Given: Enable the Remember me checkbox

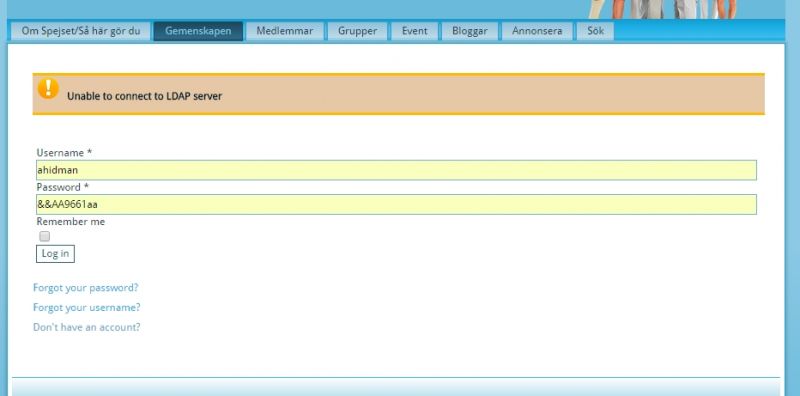Looking at the screenshot, I should coord(45,236).
